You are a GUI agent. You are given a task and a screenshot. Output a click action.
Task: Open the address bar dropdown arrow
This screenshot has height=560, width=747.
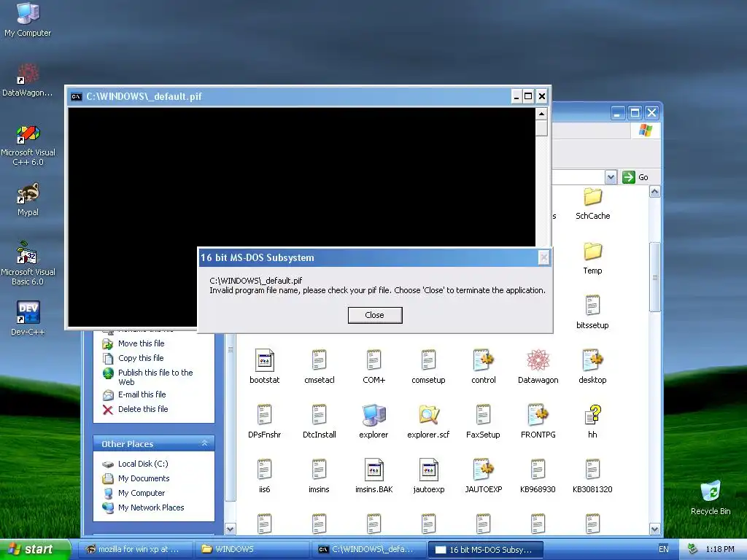pyautogui.click(x=611, y=177)
